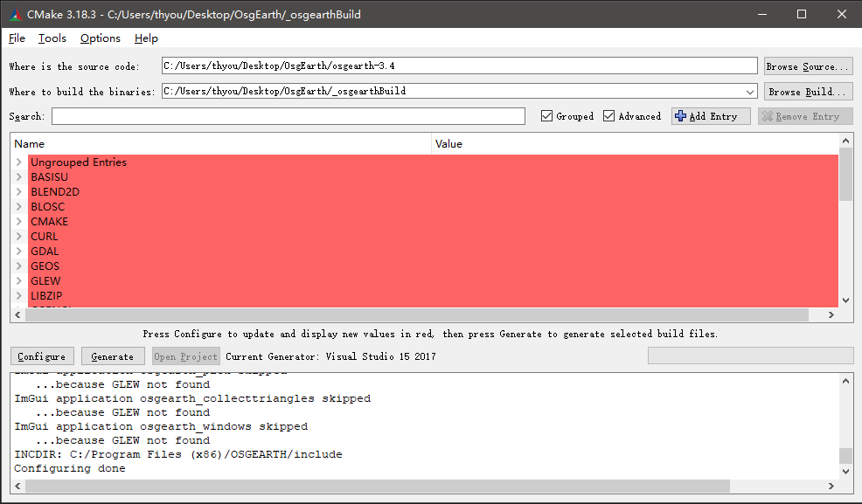Click Browse Build button
This screenshot has height=504, width=862.
click(807, 92)
